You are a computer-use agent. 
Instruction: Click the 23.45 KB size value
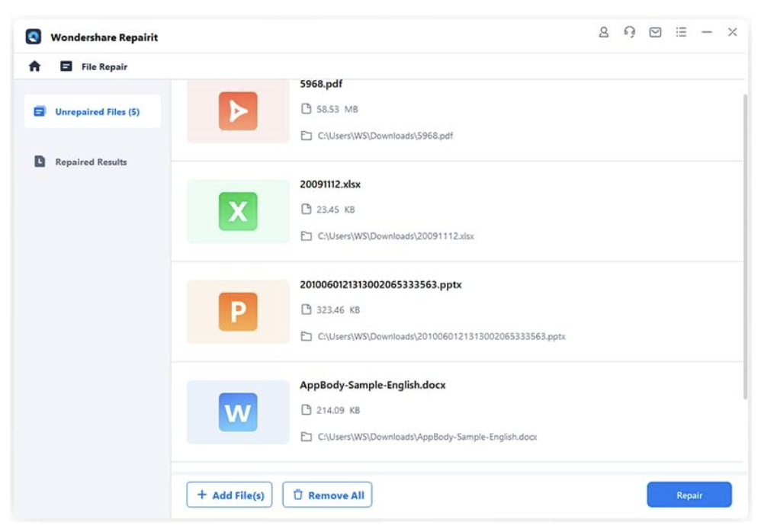336,210
